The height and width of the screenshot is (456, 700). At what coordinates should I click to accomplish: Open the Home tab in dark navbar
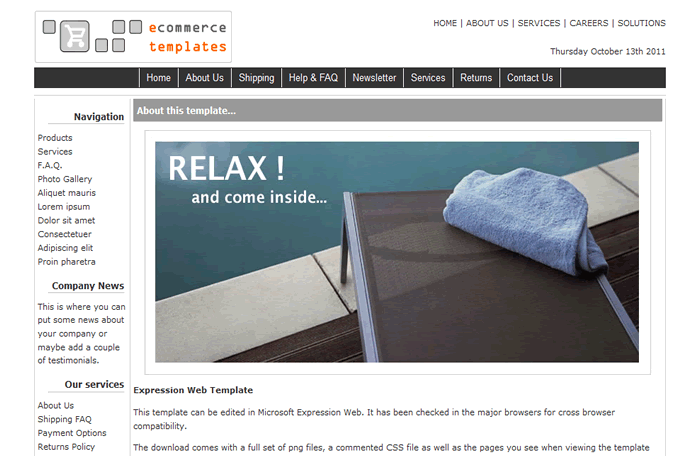point(158,78)
